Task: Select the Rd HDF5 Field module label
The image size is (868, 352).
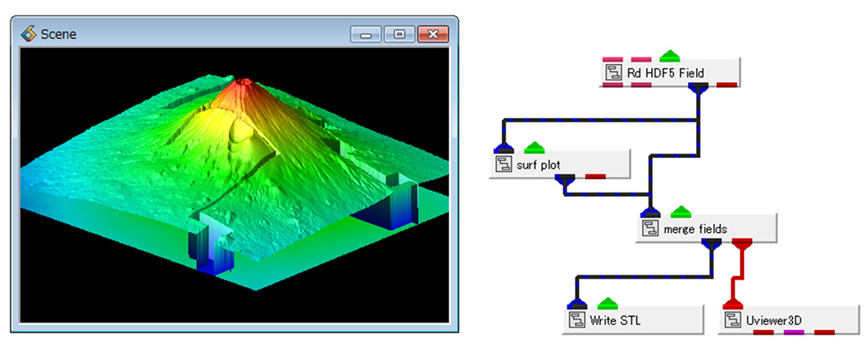Action: click(x=666, y=73)
